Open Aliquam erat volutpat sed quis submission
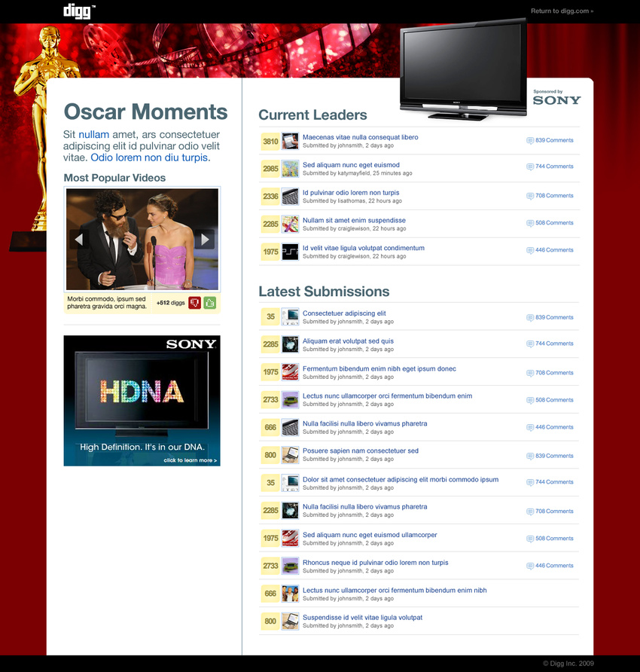This screenshot has height=672, width=640. 348,341
